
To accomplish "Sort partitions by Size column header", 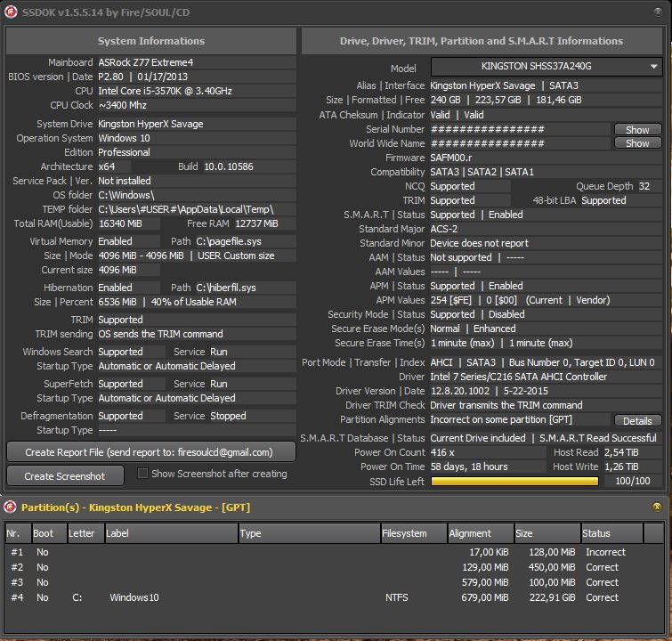I will point(547,533).
